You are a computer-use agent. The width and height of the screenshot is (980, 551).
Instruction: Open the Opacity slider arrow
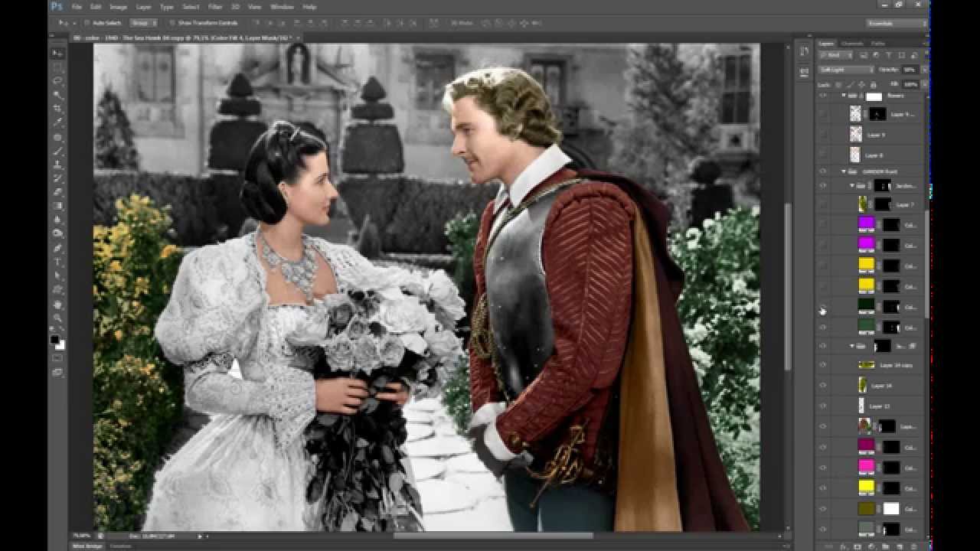coord(925,69)
